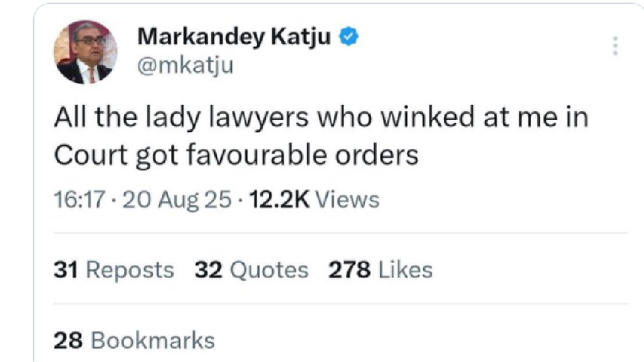This screenshot has width=644, height=362.
Task: Show the 31 Reposts list
Action: click(113, 270)
